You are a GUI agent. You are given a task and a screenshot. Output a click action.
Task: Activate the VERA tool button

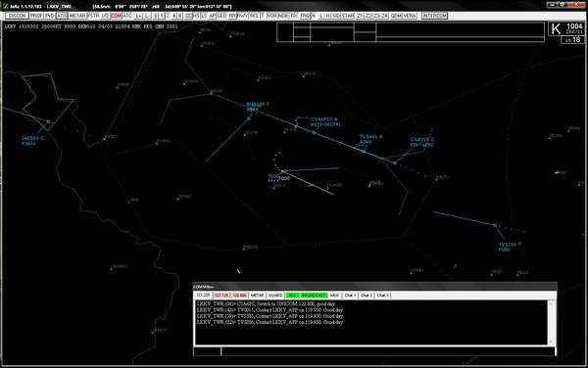pos(410,16)
